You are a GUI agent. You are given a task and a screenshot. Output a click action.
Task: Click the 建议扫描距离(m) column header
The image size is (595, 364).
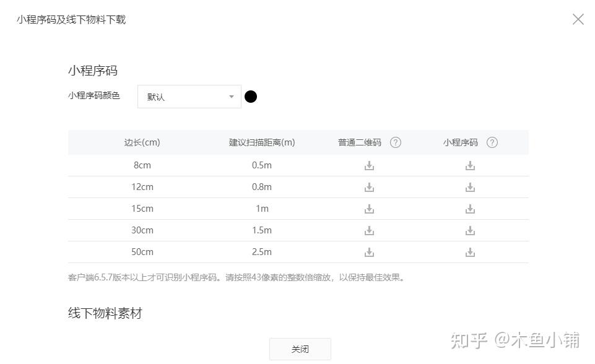[262, 142]
